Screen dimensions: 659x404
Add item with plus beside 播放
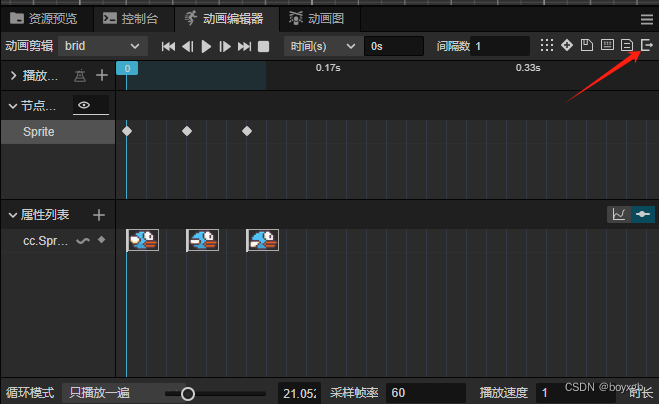point(102,76)
